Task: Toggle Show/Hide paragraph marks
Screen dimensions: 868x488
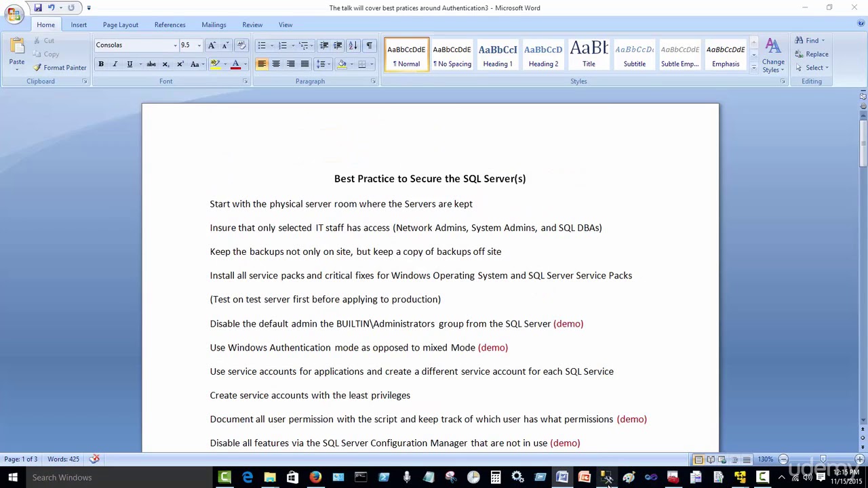Action: coord(369,45)
